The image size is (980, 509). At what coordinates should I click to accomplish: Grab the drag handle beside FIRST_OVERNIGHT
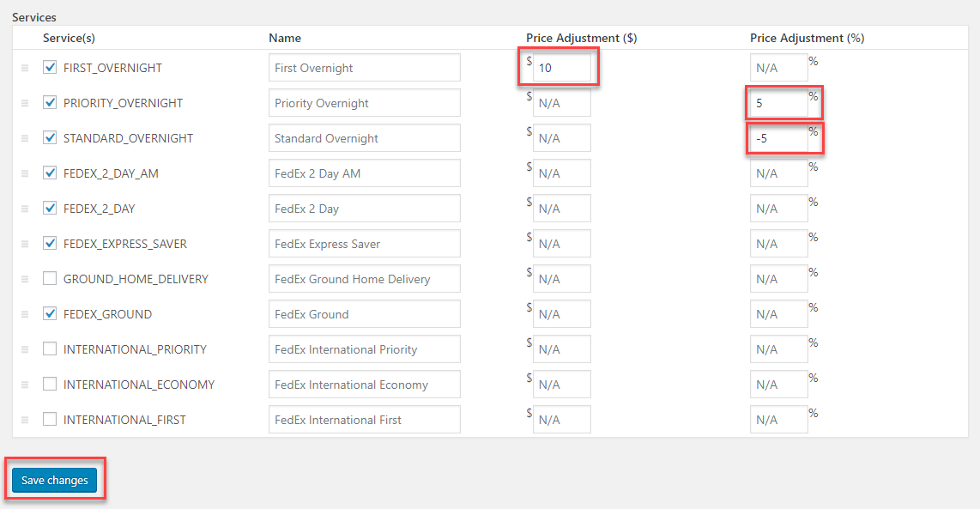[x=25, y=68]
